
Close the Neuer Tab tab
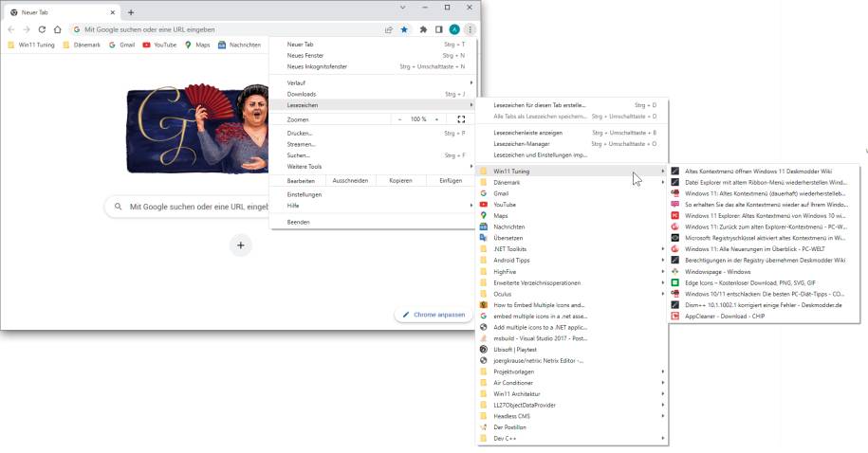[113, 12]
